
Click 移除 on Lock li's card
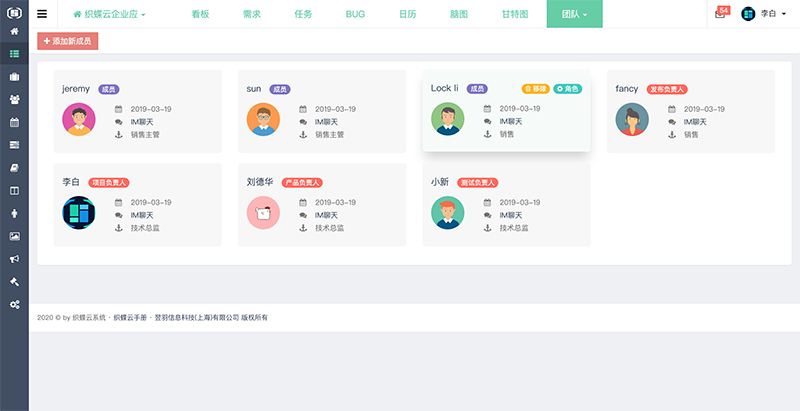click(x=536, y=89)
